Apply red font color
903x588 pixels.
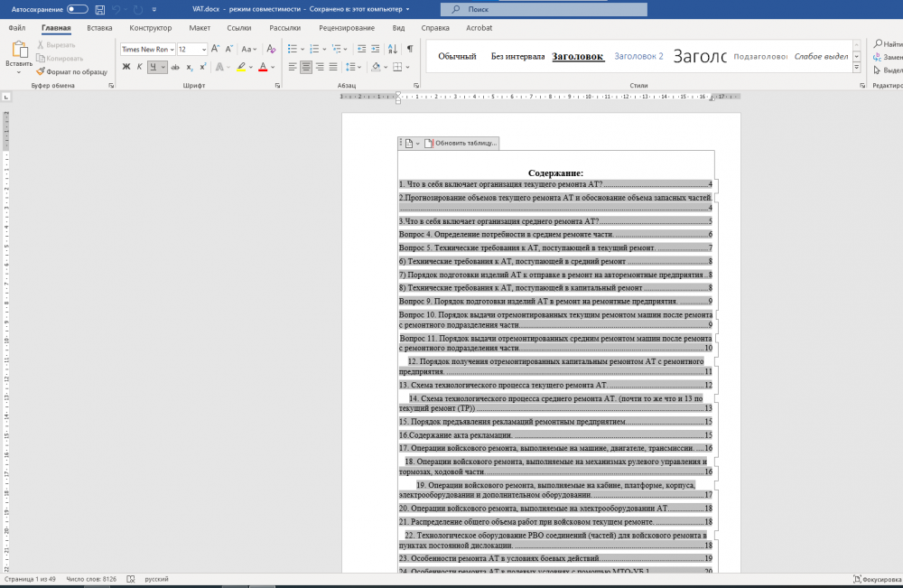tap(263, 67)
